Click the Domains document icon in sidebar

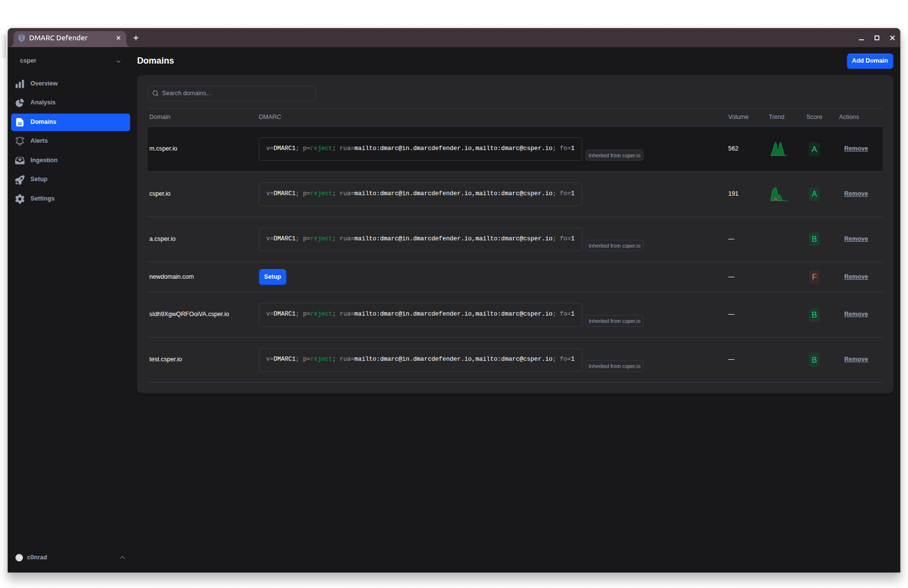tap(20, 122)
